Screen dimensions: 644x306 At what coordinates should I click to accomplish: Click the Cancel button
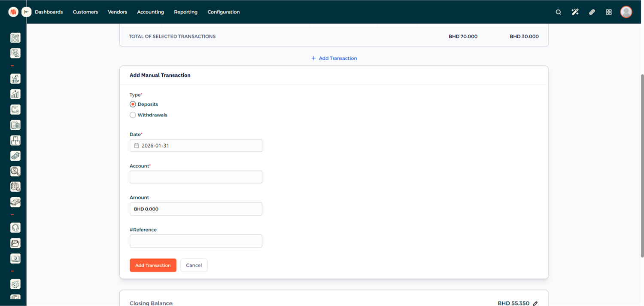[194, 265]
